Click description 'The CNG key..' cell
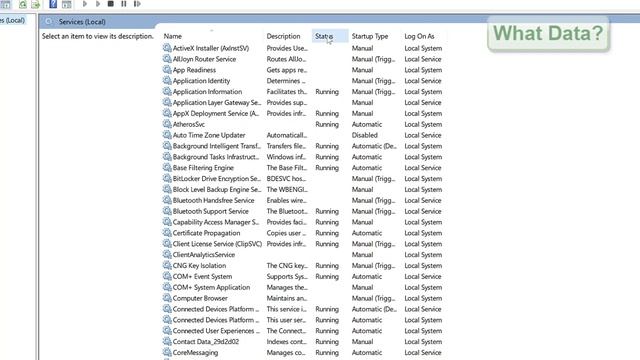640x360 pixels. (287, 266)
